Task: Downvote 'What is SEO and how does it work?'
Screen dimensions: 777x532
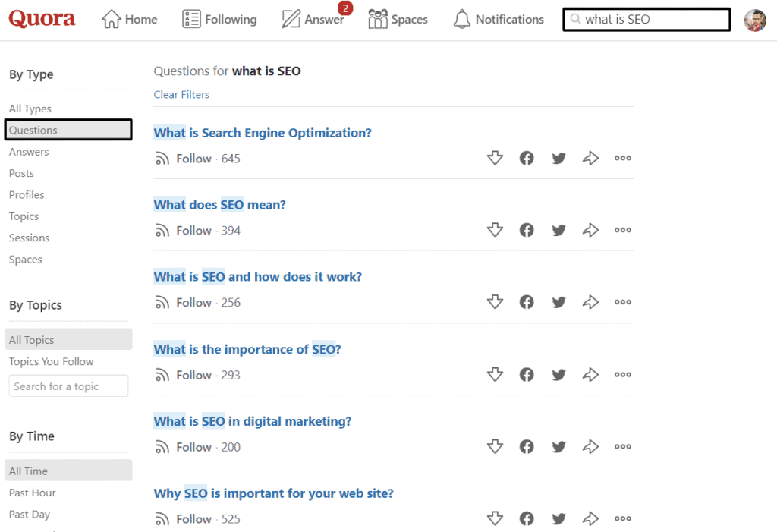Action: coord(495,302)
